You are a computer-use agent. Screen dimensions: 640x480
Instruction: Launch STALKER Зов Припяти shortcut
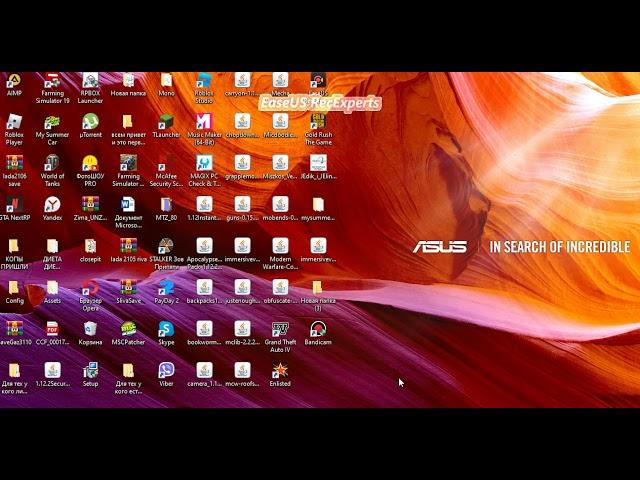coord(166,254)
